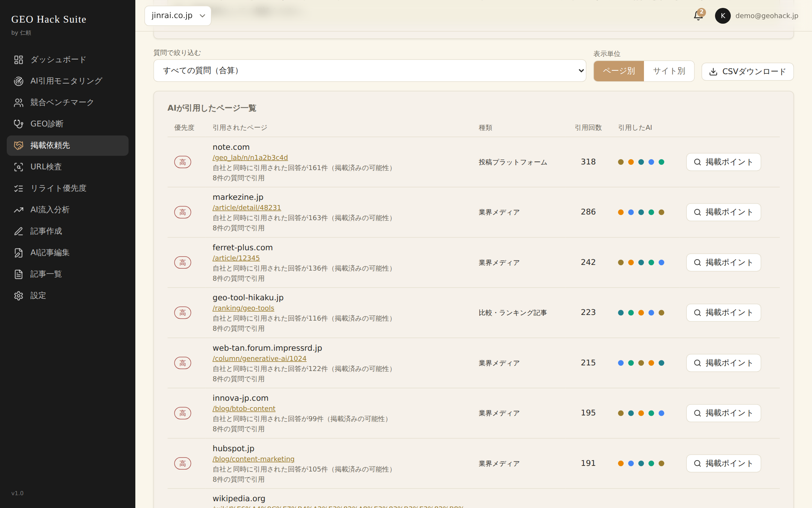Image resolution: width=812 pixels, height=508 pixels.
Task: Click the 比較・ランキング記事 type cell
Action: click(x=513, y=313)
